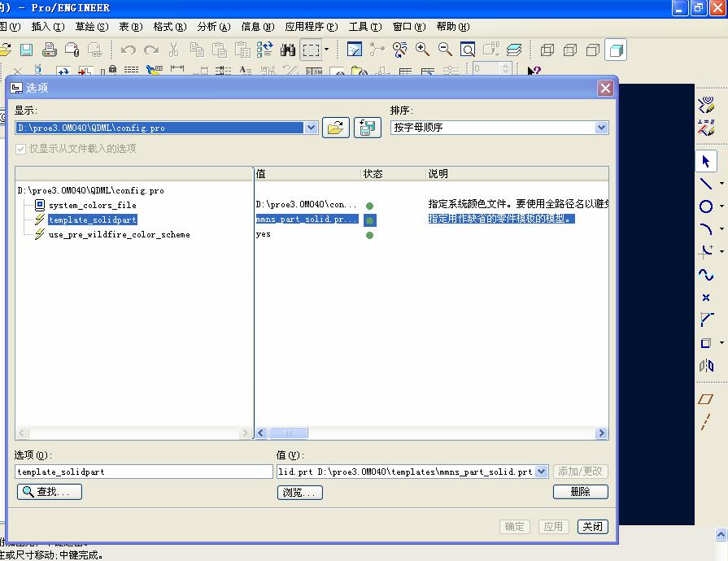
Task: Click the Repaint screen icon
Action: pos(355,50)
